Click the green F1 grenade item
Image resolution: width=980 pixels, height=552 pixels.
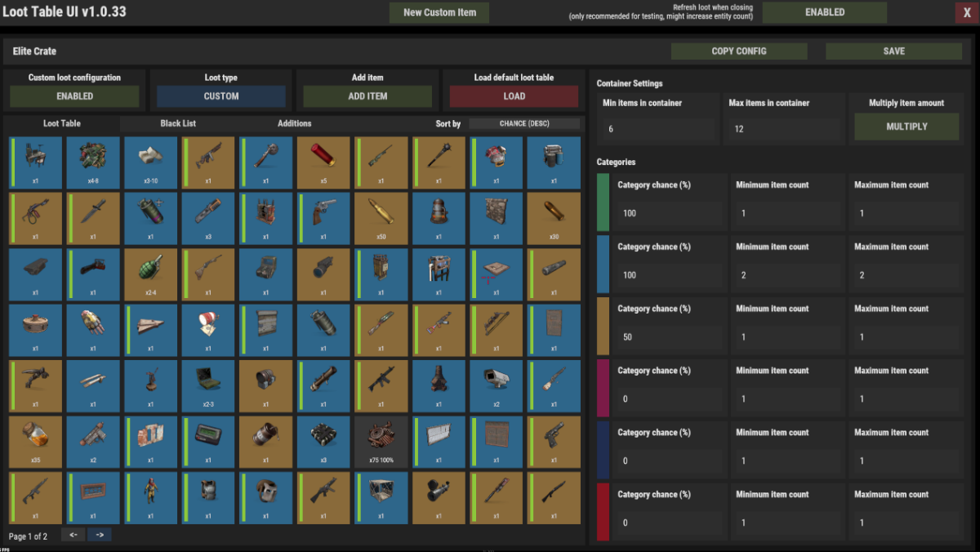(151, 274)
